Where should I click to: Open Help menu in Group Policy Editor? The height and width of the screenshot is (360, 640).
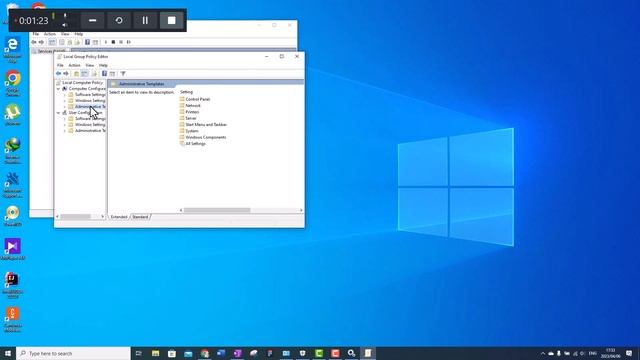point(103,65)
